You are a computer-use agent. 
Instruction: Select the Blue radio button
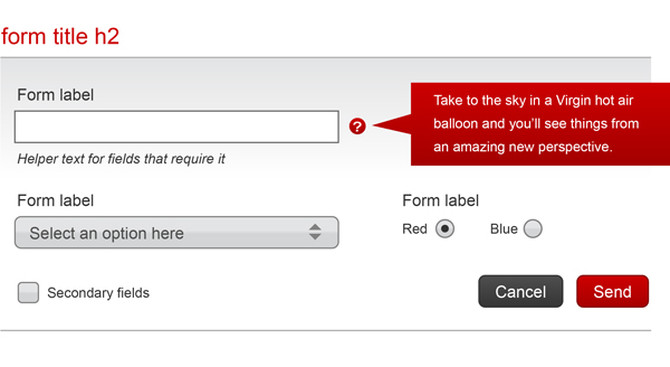pyautogui.click(x=533, y=229)
